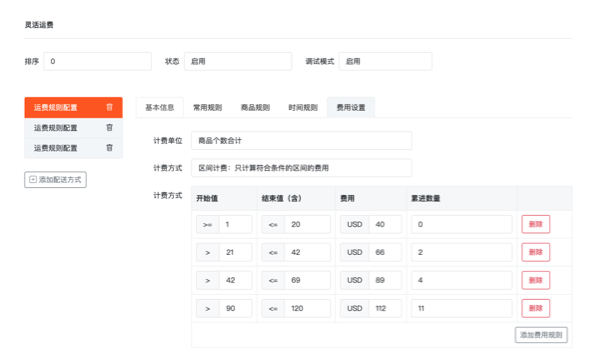Select the second 运费规则配置 list item
This screenshot has height=362, width=600.
pos(73,128)
